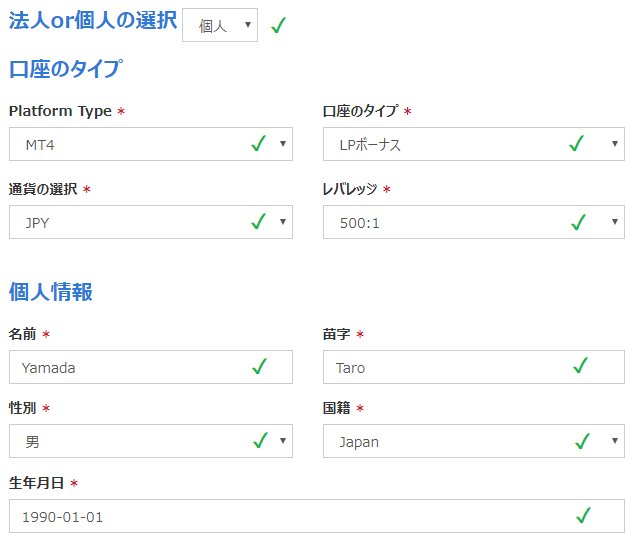Click the green checkmark in 通貨の選択 field
Viewport: 635px width, 544px height.
[x=258, y=222]
